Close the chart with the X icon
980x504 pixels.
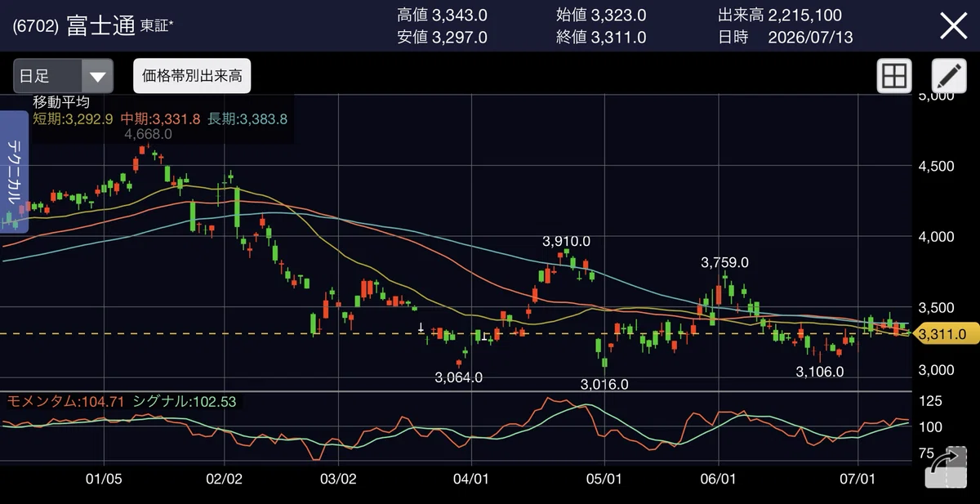[x=953, y=26]
